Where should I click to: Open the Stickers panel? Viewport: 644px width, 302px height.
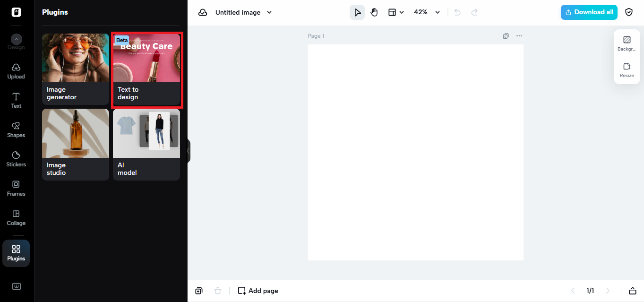pyautogui.click(x=16, y=158)
